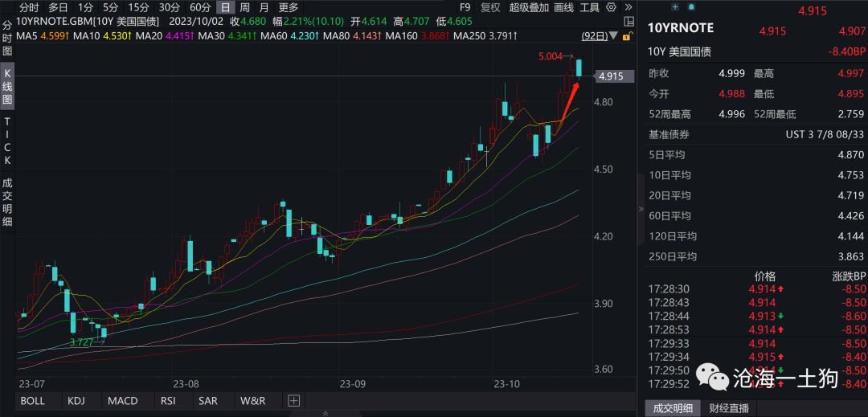Open the 工具 tools menu
This screenshot has height=417, width=868.
tap(590, 7)
